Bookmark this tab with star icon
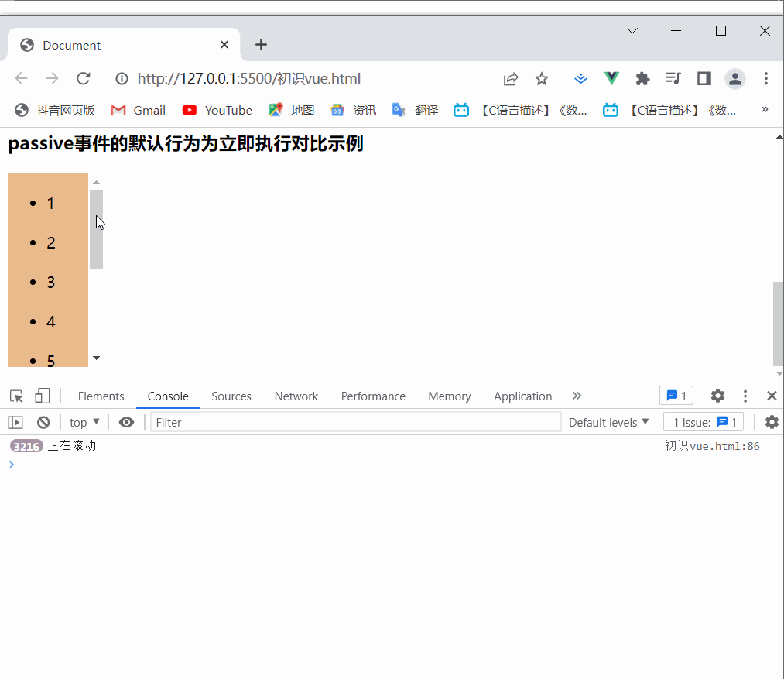The width and height of the screenshot is (784, 679). pos(542,78)
